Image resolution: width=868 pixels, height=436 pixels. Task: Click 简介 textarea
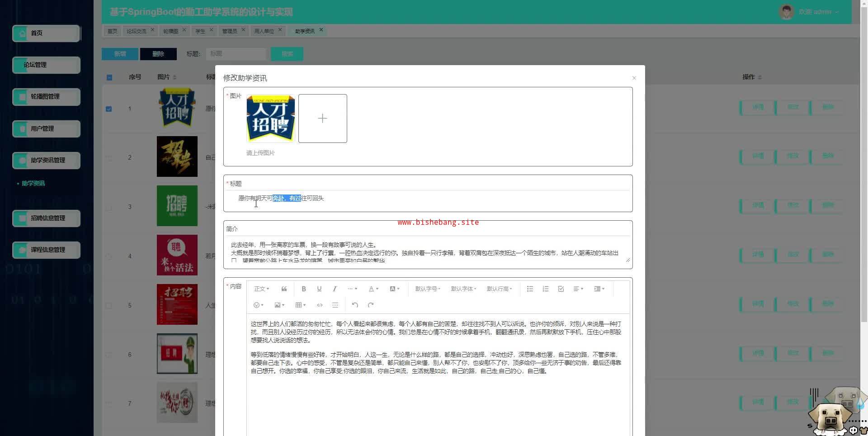point(428,251)
